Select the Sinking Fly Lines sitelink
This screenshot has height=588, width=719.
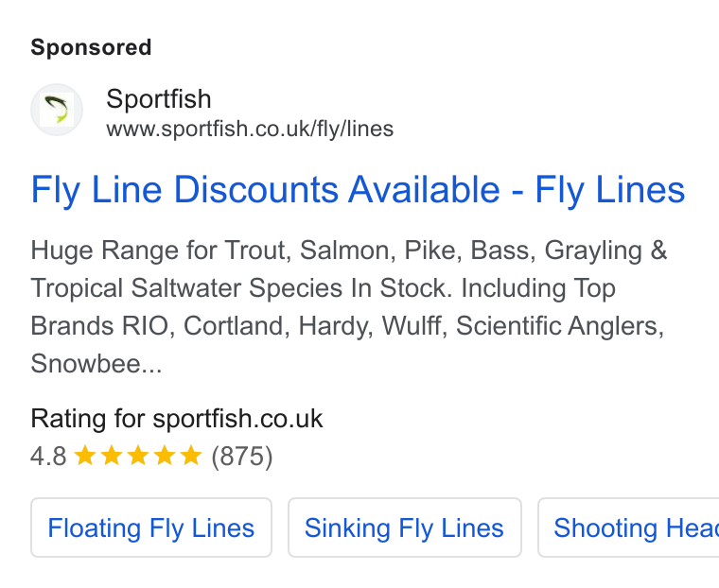[x=405, y=527]
